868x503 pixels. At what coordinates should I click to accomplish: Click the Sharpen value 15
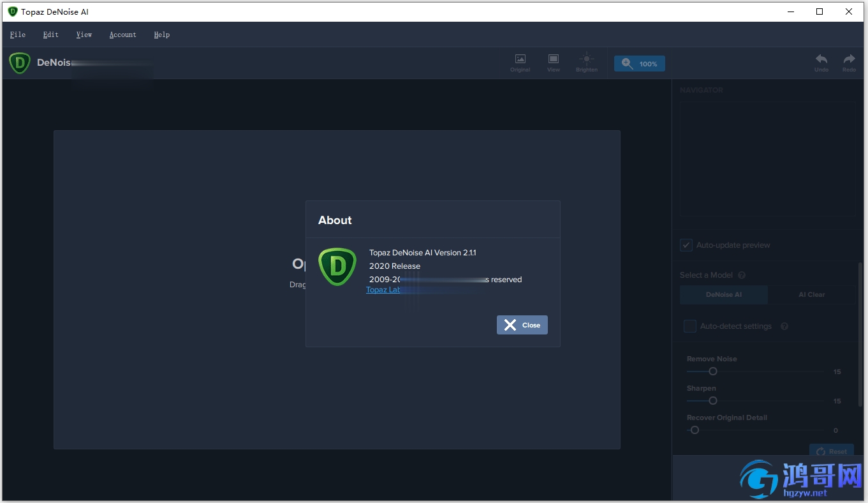click(x=837, y=402)
